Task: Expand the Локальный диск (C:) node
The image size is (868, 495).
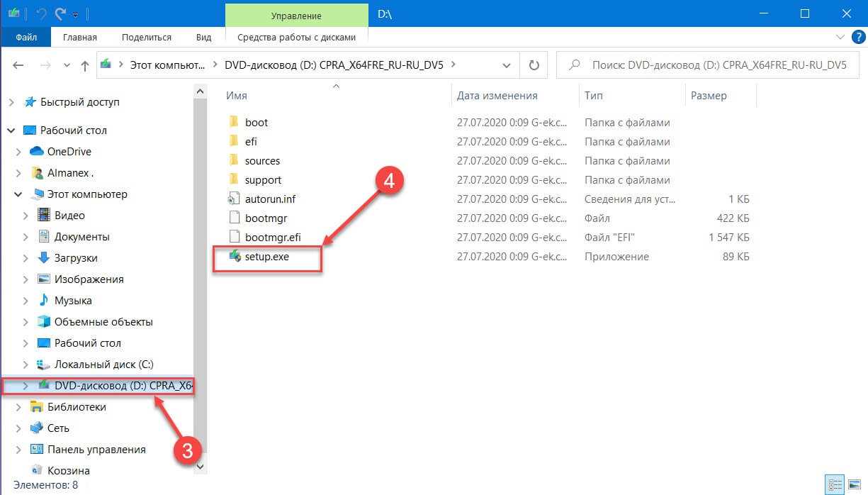Action: 26,365
